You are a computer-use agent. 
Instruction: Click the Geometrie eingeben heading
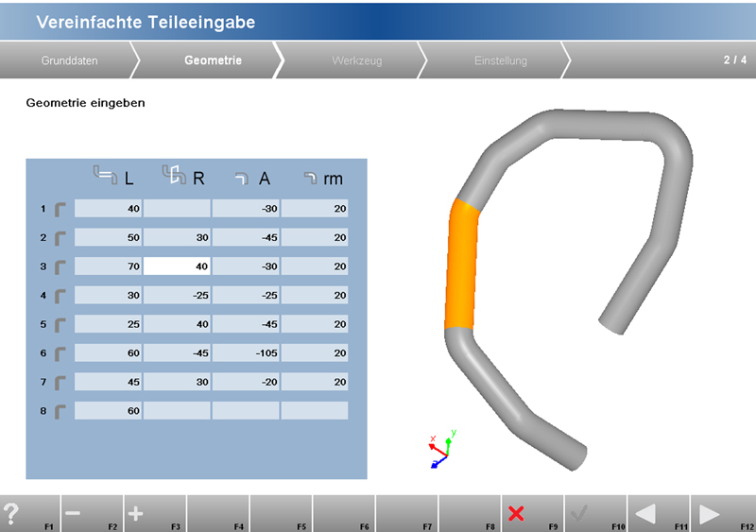85,103
